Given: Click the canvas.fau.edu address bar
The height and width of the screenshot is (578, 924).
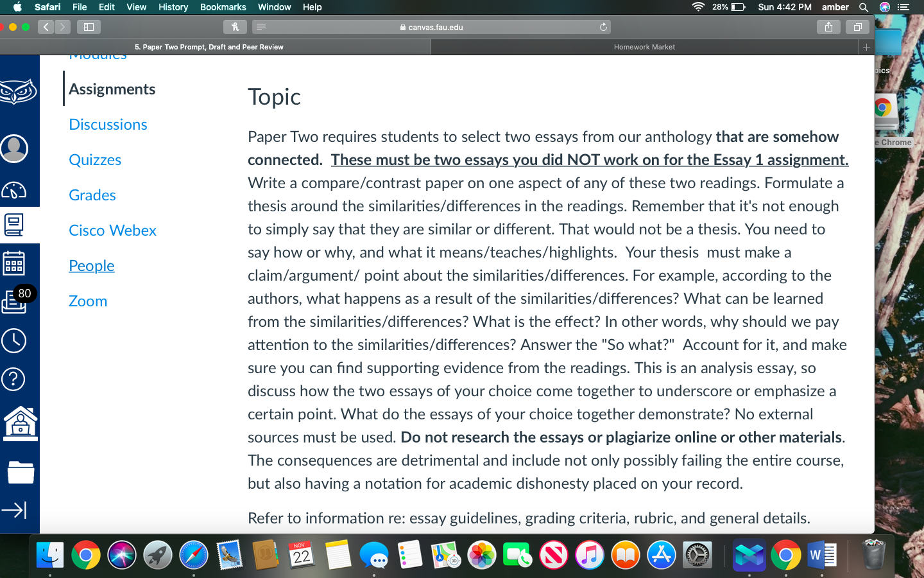Looking at the screenshot, I should (431, 27).
